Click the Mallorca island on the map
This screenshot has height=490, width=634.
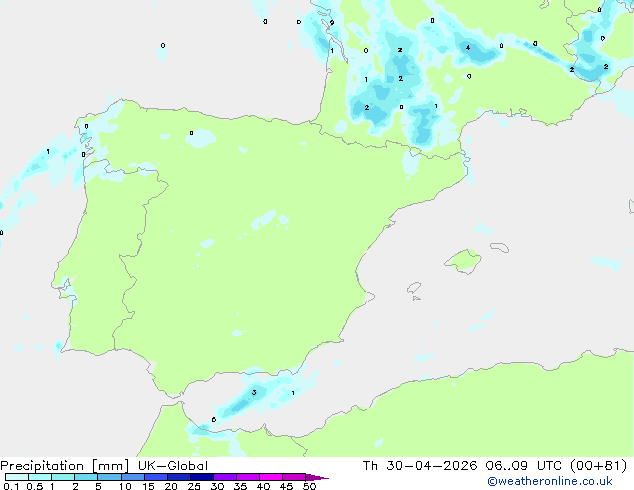pyautogui.click(x=463, y=262)
